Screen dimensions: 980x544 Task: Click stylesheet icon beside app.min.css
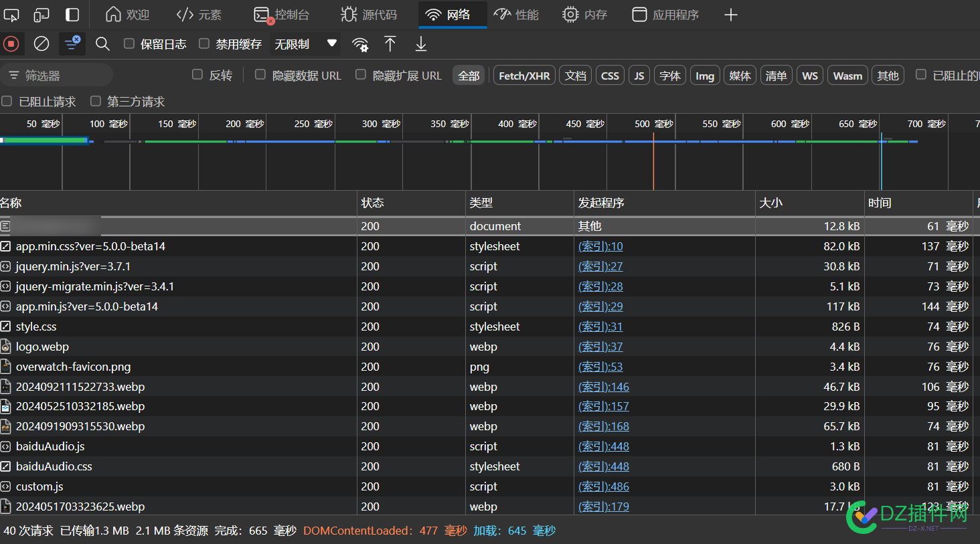click(5, 246)
